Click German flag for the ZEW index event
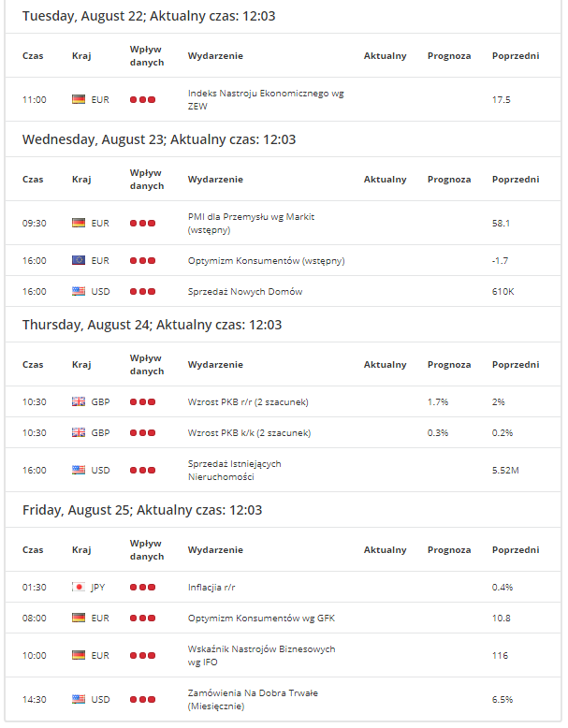Screen dimensions: 568x728 79,99
